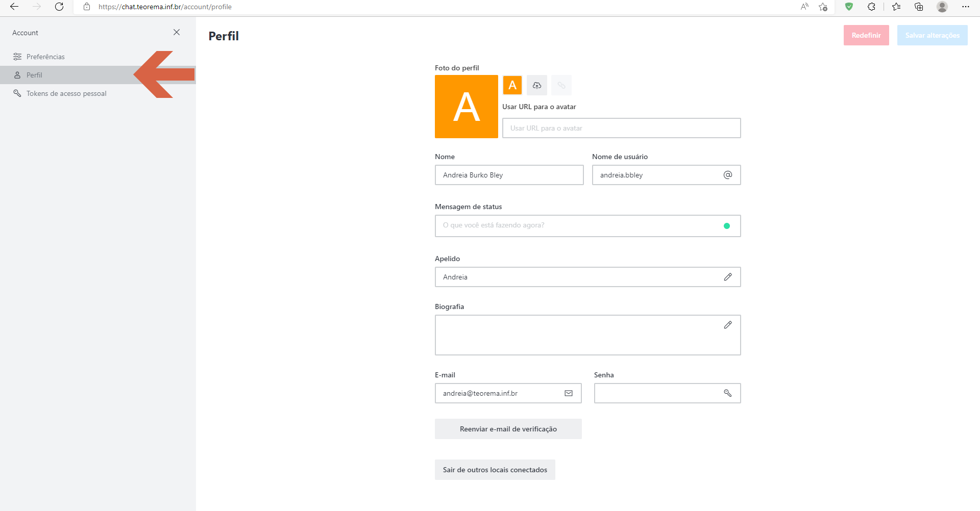Click the large orange profile photo
Screen dimensions: 980x511
tap(467, 107)
